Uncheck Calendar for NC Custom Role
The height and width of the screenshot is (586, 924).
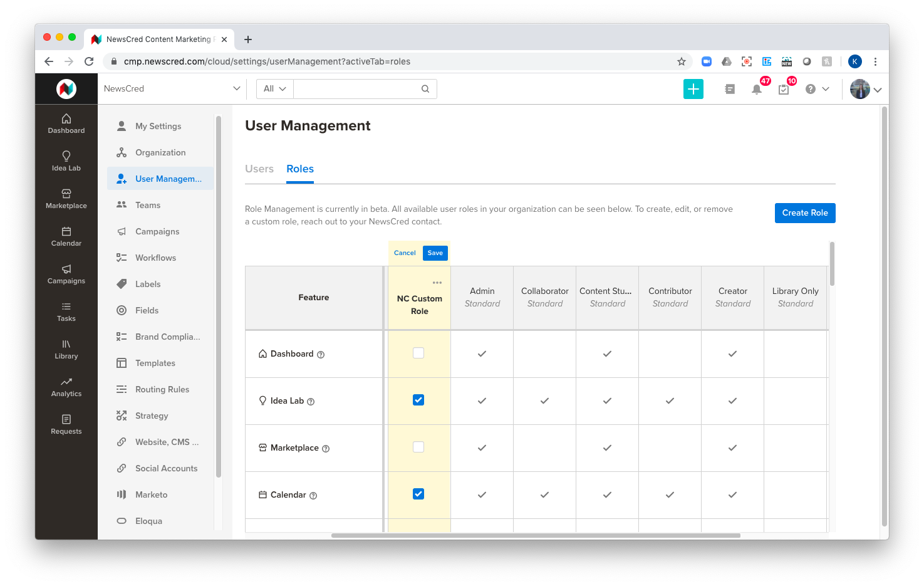[x=418, y=494]
